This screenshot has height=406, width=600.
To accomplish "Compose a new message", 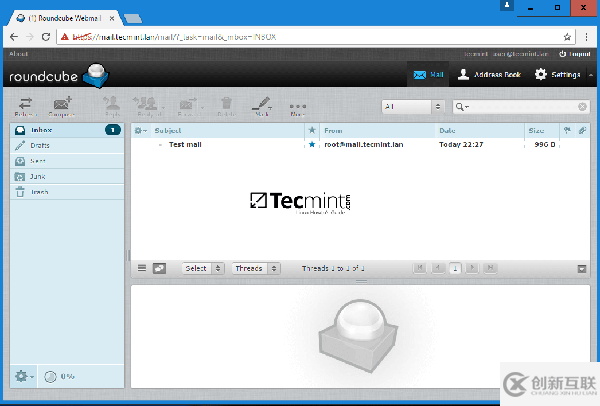I will pyautogui.click(x=62, y=106).
